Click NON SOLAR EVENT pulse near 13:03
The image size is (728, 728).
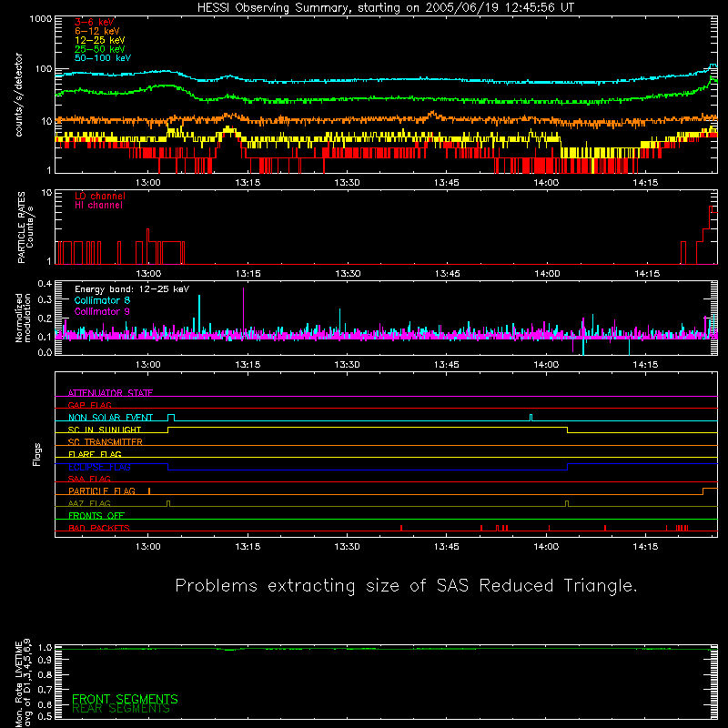(x=171, y=418)
